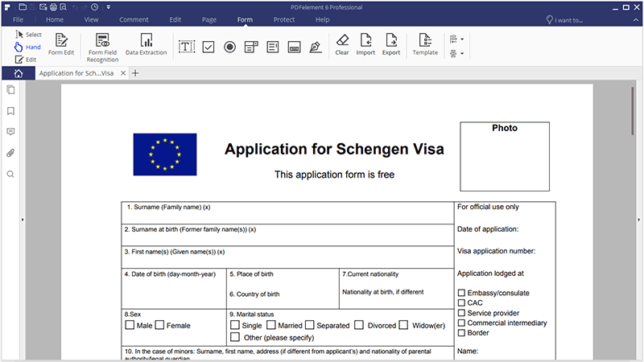
Task: Add a digital signature field with pen icon
Action: coord(316,47)
